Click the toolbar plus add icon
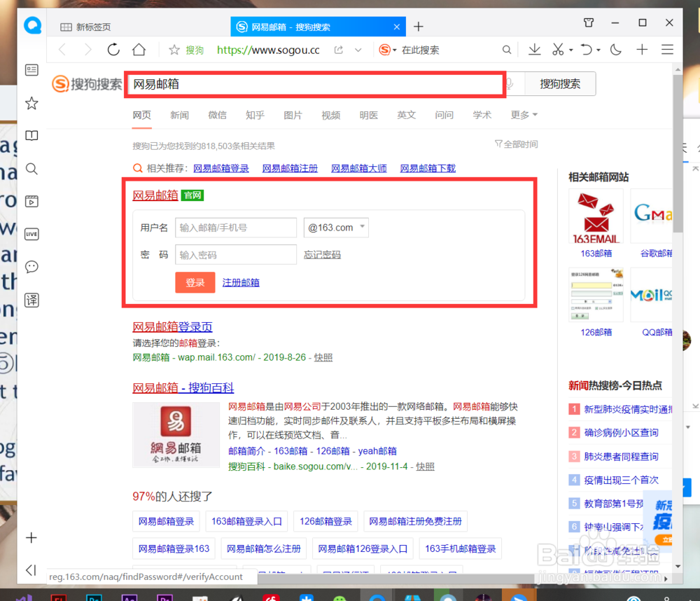Screen dimensions: 700x601 pos(642,50)
